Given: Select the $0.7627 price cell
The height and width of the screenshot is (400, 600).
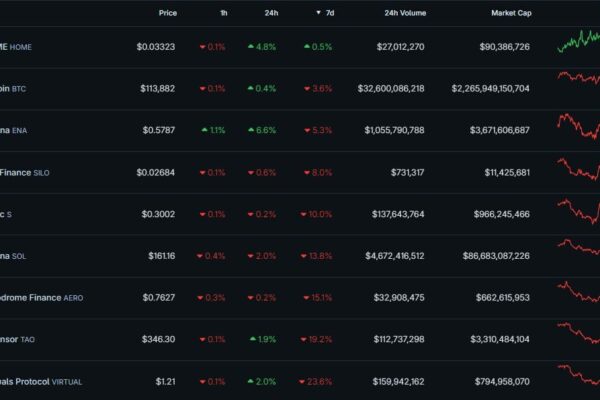Looking at the screenshot, I should pos(159,297).
